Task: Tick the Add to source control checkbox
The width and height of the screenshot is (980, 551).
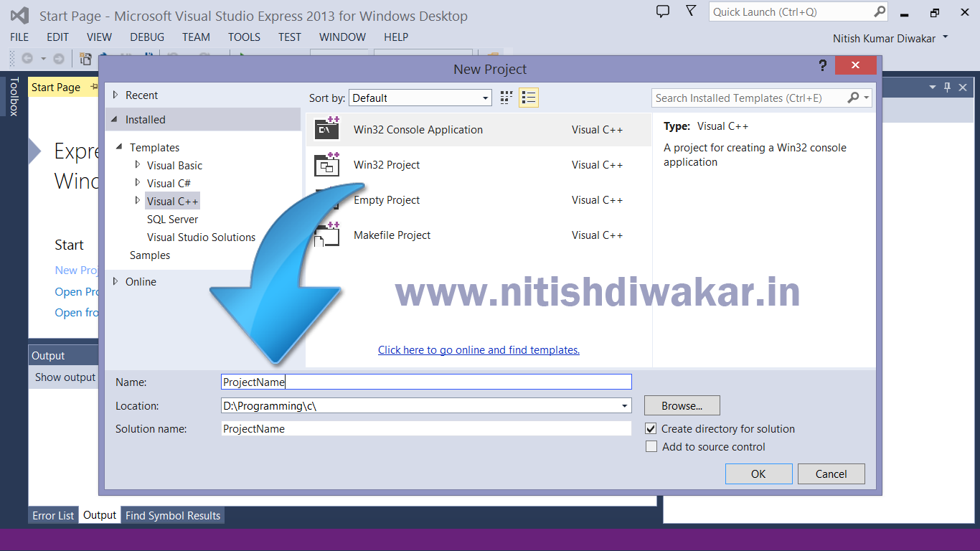Action: tap(651, 446)
